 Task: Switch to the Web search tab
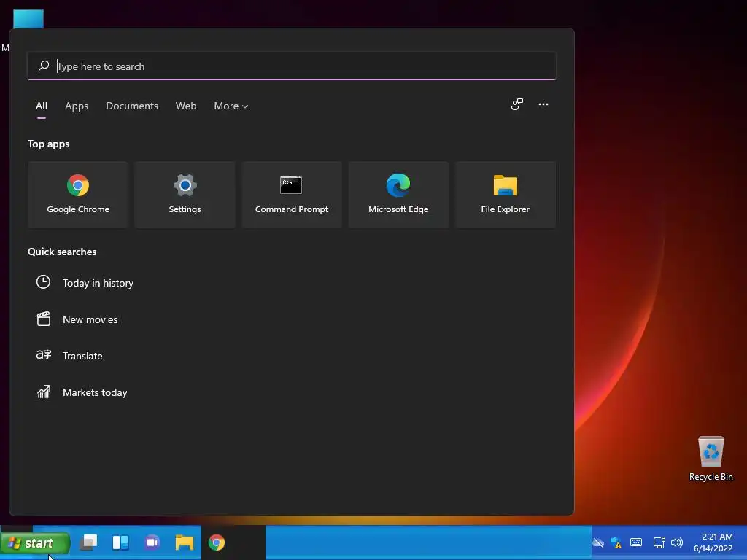point(186,106)
